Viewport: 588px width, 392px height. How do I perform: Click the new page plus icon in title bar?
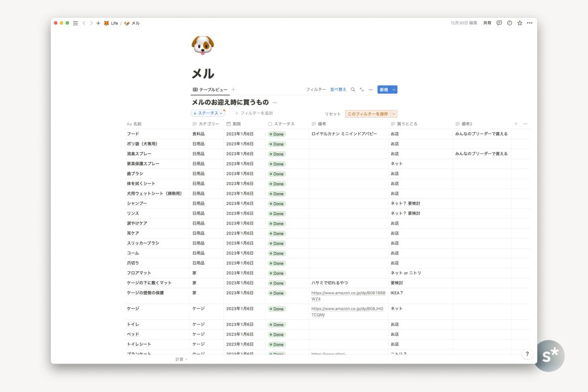tap(98, 23)
